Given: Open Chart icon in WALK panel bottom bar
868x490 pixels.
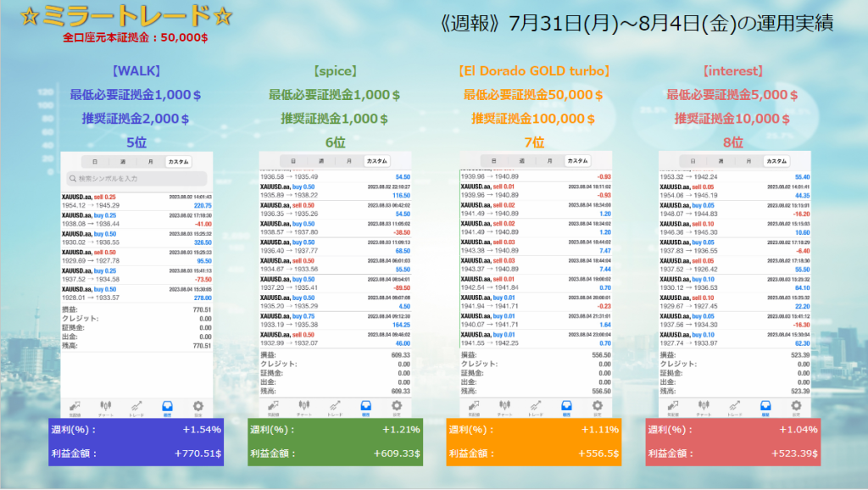Looking at the screenshot, I should tap(106, 407).
